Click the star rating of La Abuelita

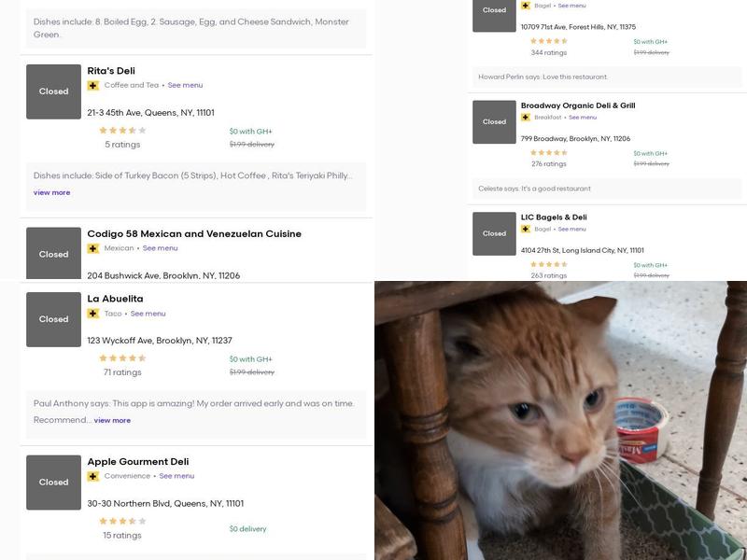click(x=122, y=358)
